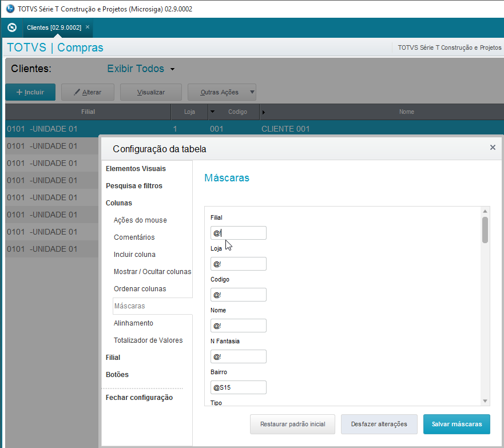Click Desfazer alterações button
The width and height of the screenshot is (504, 448).
click(379, 424)
